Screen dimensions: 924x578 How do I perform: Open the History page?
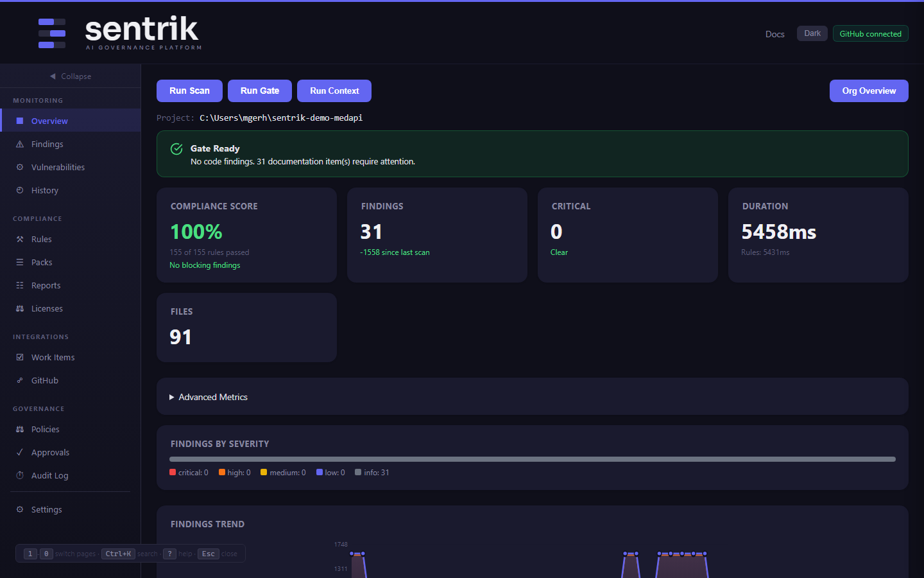(x=71, y=190)
